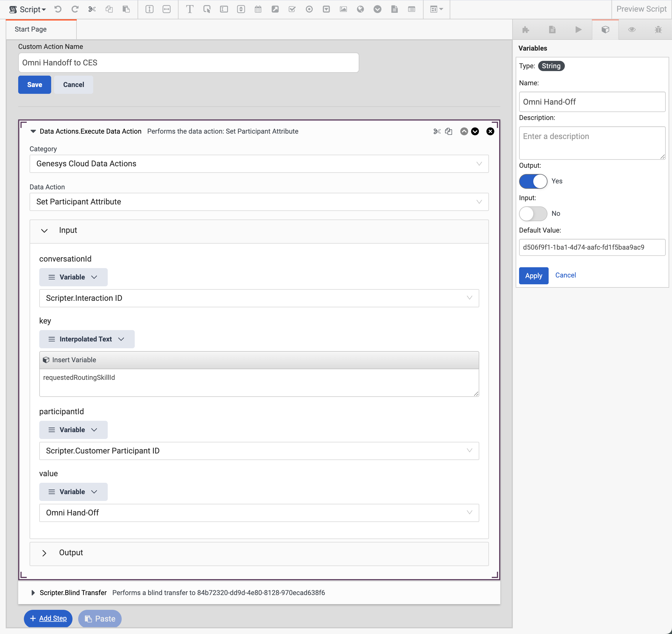672x634 pixels.
Task: Open the accessibility eye panel
Action: [x=631, y=30]
